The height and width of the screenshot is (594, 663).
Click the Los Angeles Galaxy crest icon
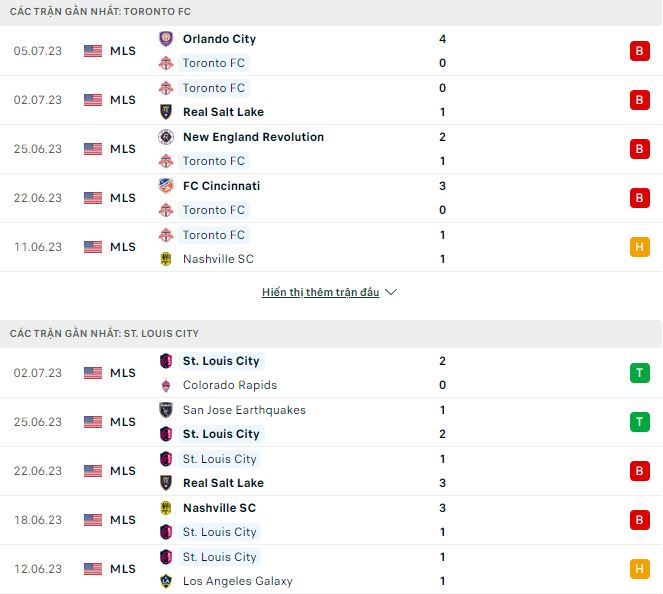[x=166, y=581]
